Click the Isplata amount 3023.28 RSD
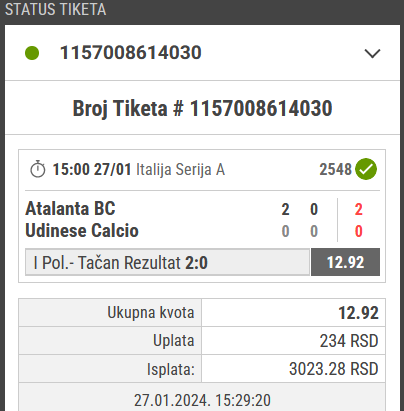Viewport: 404px width, 411px height. [334, 369]
